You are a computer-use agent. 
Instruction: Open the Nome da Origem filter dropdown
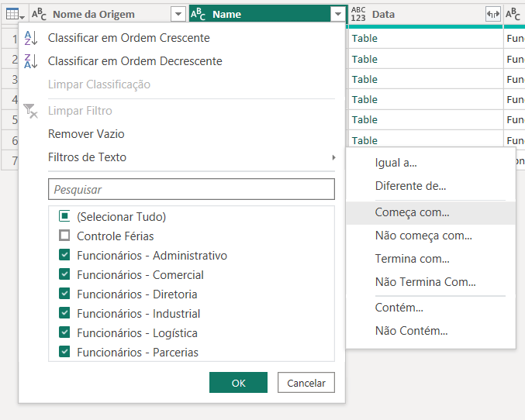(178, 14)
